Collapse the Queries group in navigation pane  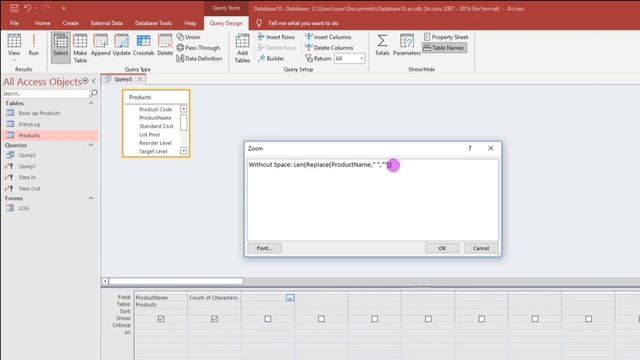tap(91, 145)
